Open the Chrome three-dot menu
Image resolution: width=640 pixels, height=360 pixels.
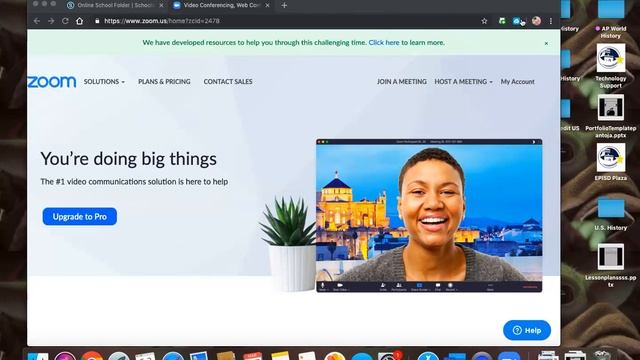point(551,21)
